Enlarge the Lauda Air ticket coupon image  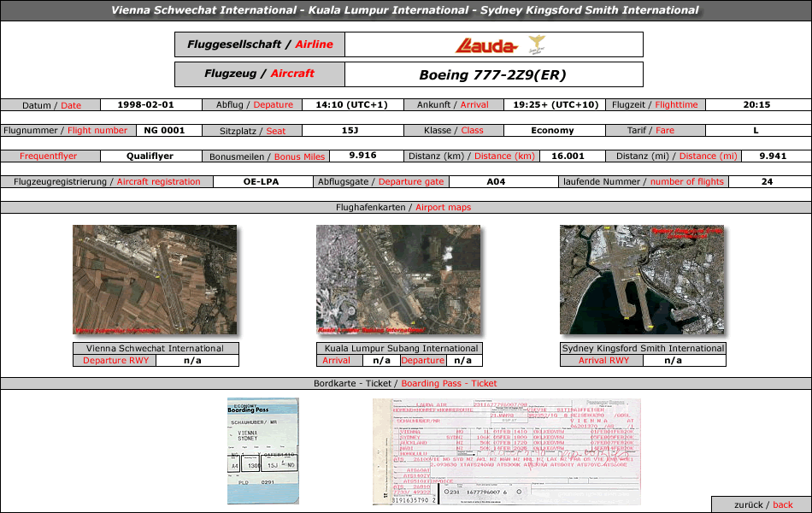click(x=507, y=451)
